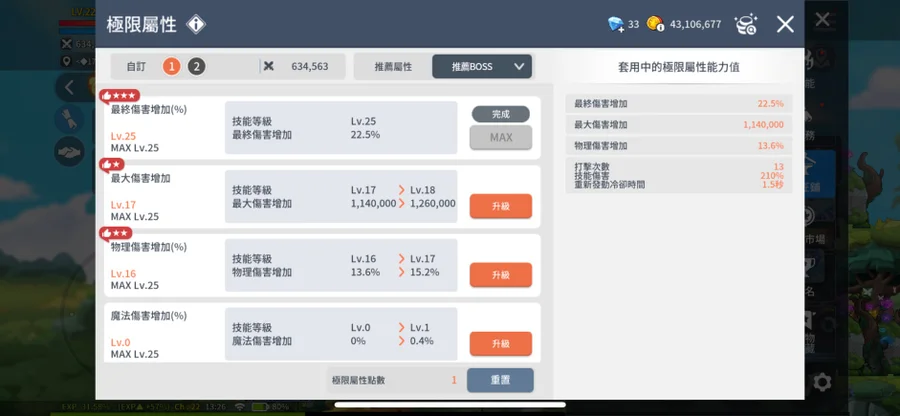Click 重新發動冷卻時間 1.5秒 stat line
The height and width of the screenshot is (416, 900).
click(x=678, y=185)
